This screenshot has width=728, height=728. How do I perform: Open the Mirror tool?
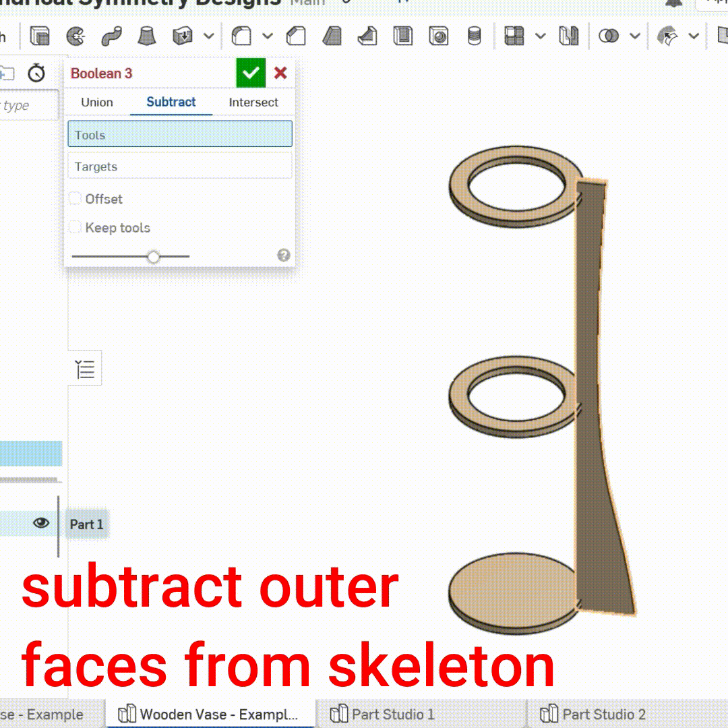tap(568, 37)
